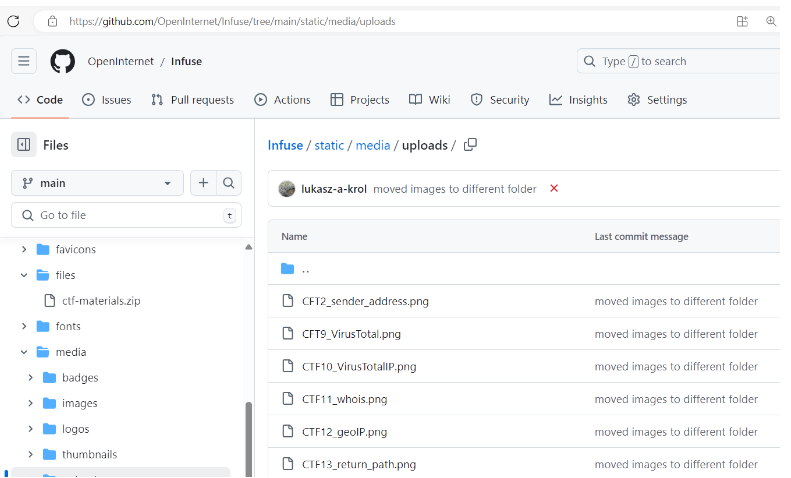Click the Type / to search box
This screenshot has width=791, height=478.
(679, 61)
